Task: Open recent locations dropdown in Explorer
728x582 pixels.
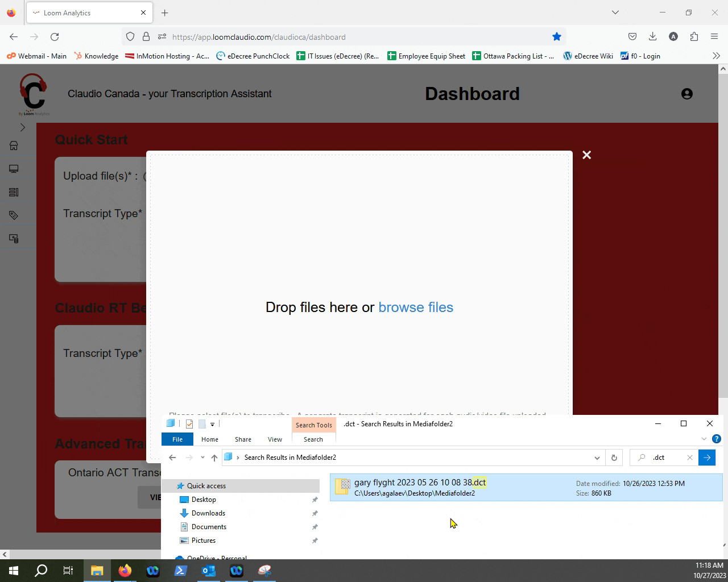Action: click(x=202, y=458)
